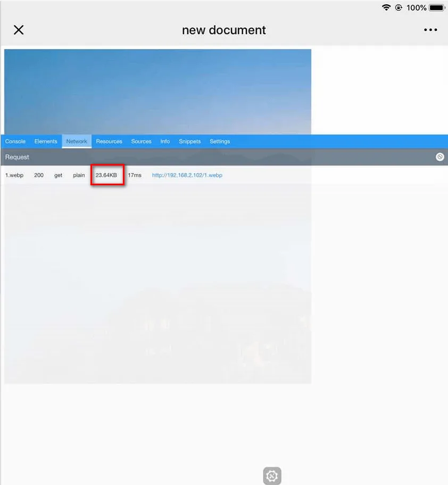Open the Snippets tab
The width and height of the screenshot is (448, 485).
[x=190, y=142]
